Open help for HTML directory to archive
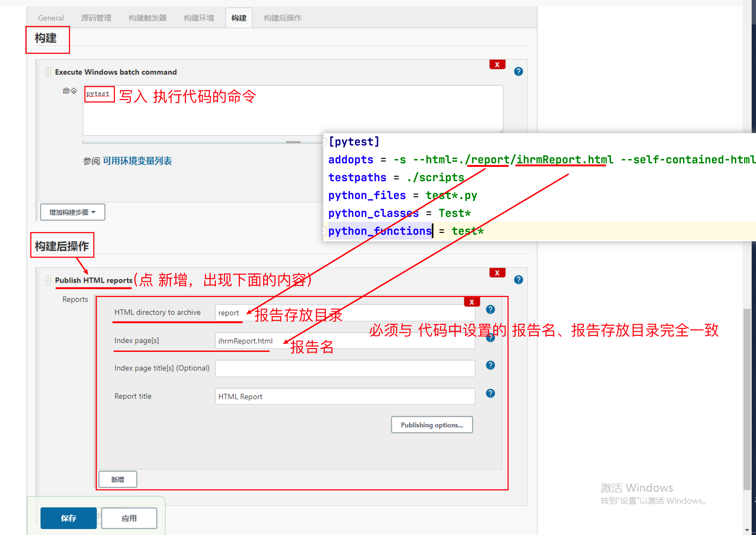756x535 pixels. pyautogui.click(x=490, y=309)
